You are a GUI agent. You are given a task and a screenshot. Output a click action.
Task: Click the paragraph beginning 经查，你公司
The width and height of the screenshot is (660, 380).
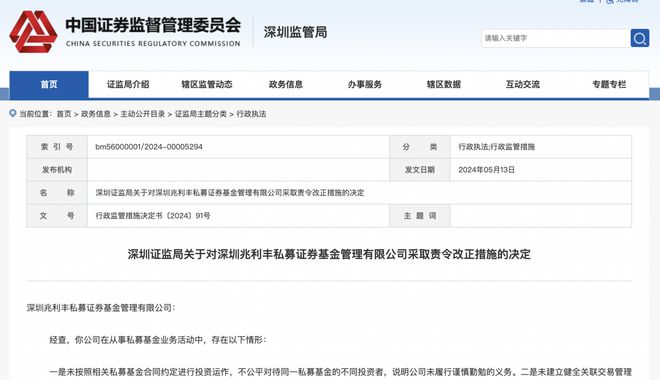158,340
